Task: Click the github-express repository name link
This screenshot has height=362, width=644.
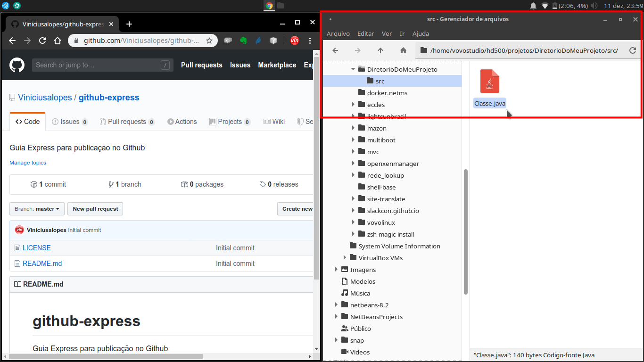Action: [109, 98]
